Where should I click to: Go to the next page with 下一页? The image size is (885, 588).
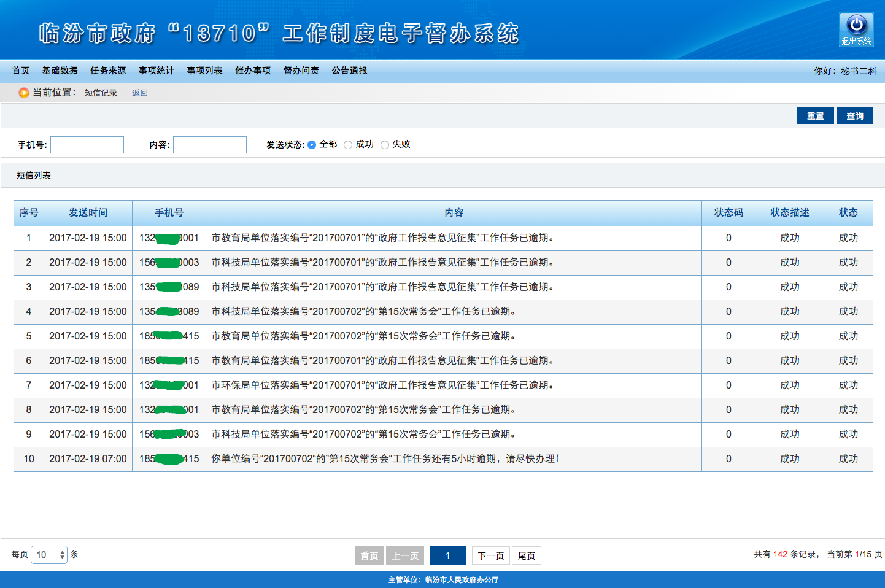coord(491,555)
